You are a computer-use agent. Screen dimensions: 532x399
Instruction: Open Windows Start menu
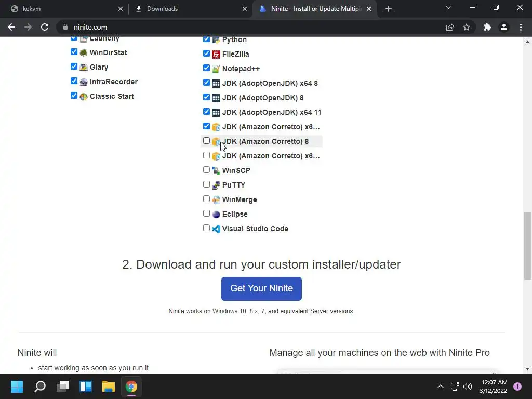tap(17, 387)
